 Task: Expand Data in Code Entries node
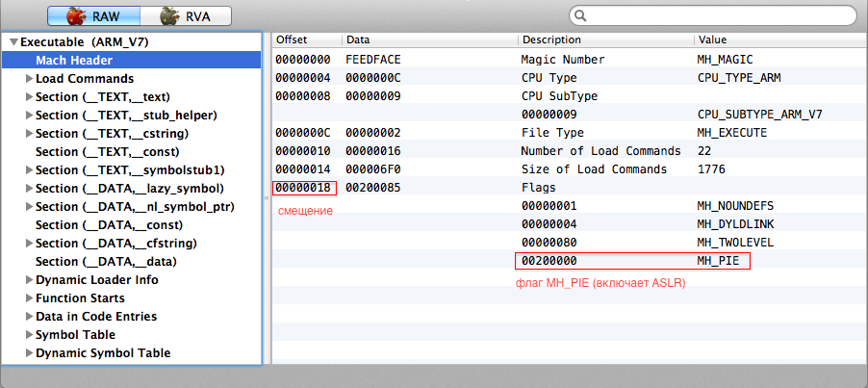(x=29, y=316)
